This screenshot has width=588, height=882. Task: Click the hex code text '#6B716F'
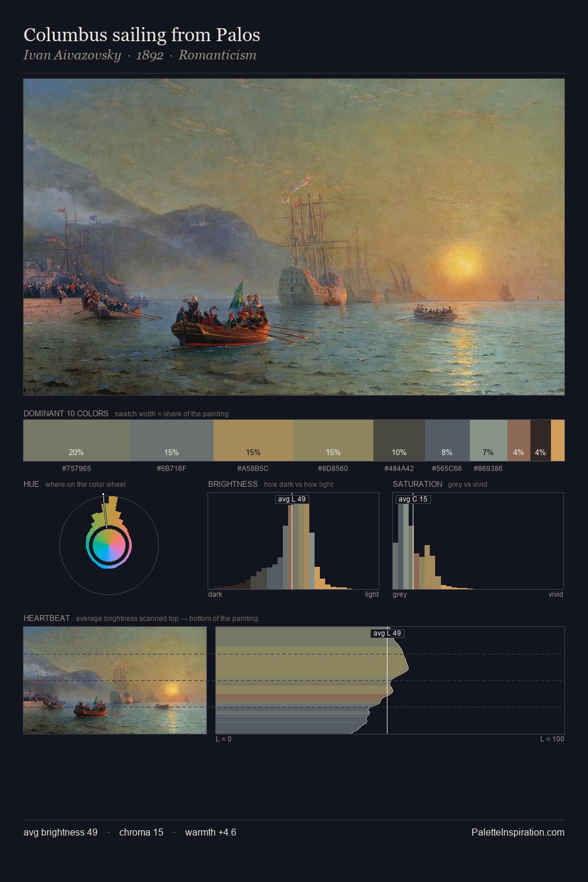point(172,469)
